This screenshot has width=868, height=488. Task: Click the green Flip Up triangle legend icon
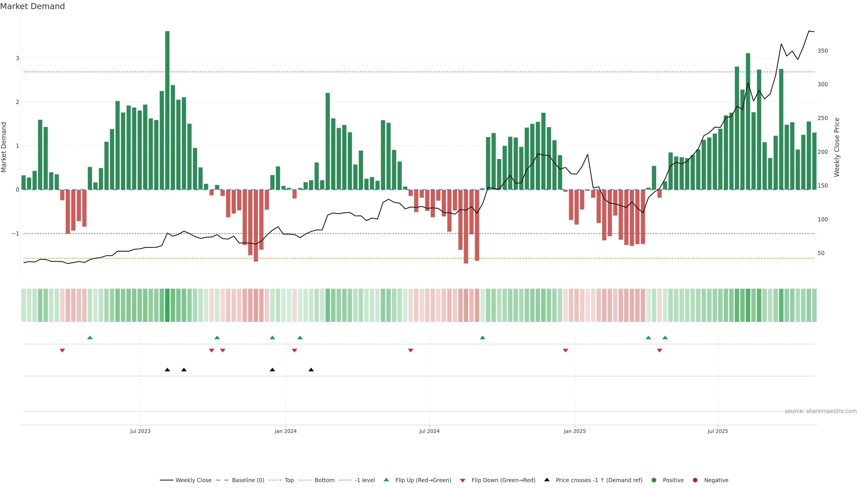(x=386, y=480)
